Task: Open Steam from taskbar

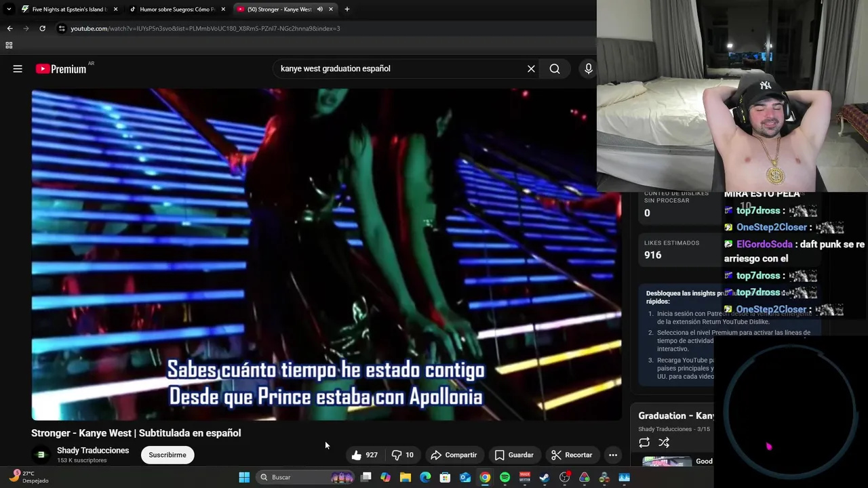Action: 545,477
